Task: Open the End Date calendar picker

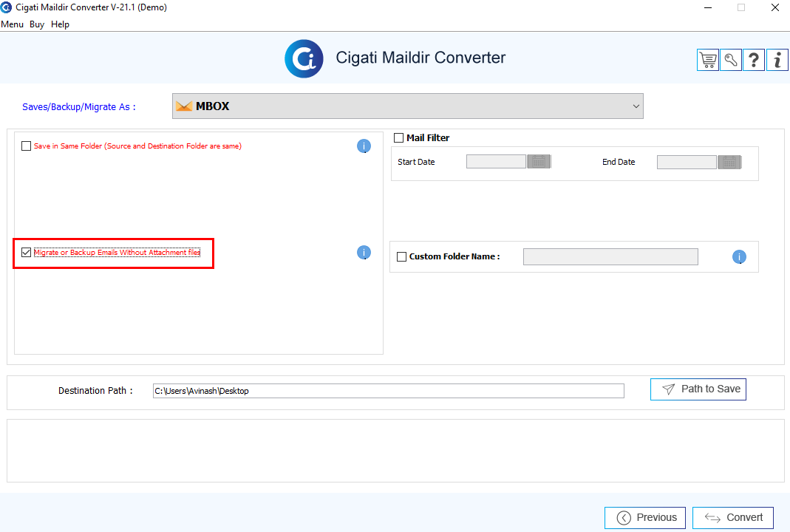Action: (x=729, y=162)
